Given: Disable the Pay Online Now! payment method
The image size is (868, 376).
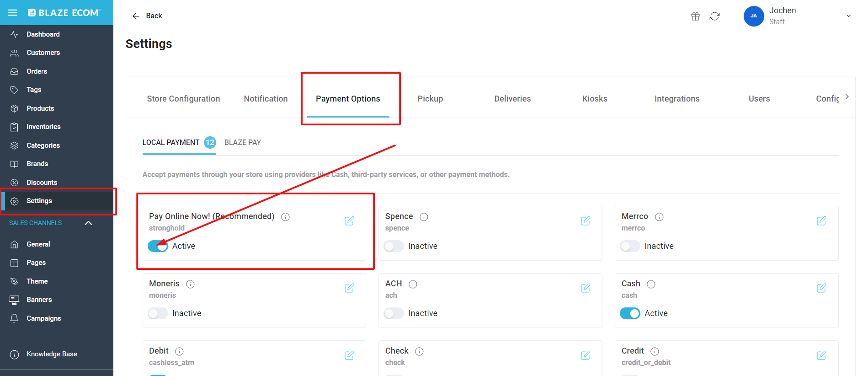Looking at the screenshot, I should [158, 246].
